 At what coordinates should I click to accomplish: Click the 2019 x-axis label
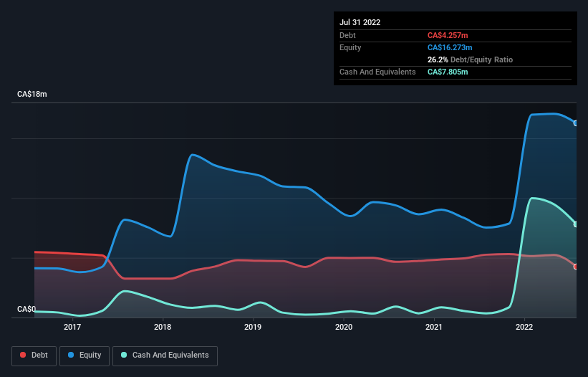coord(253,327)
